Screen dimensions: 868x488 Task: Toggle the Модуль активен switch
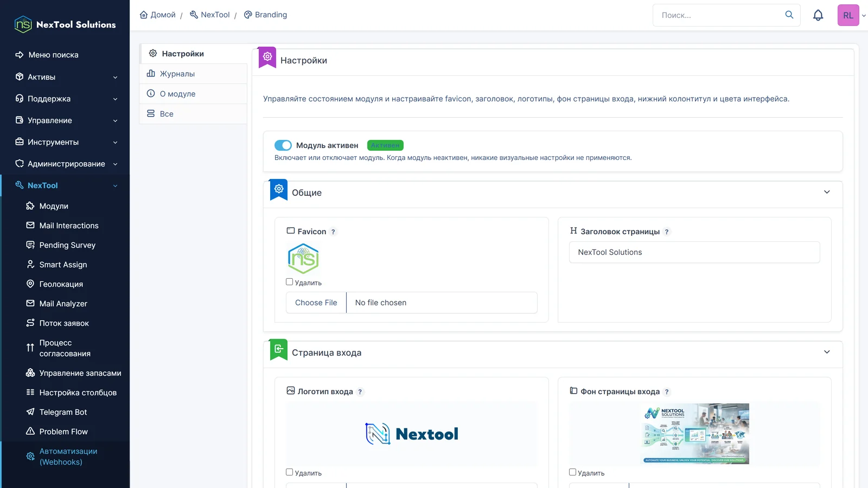[283, 145]
